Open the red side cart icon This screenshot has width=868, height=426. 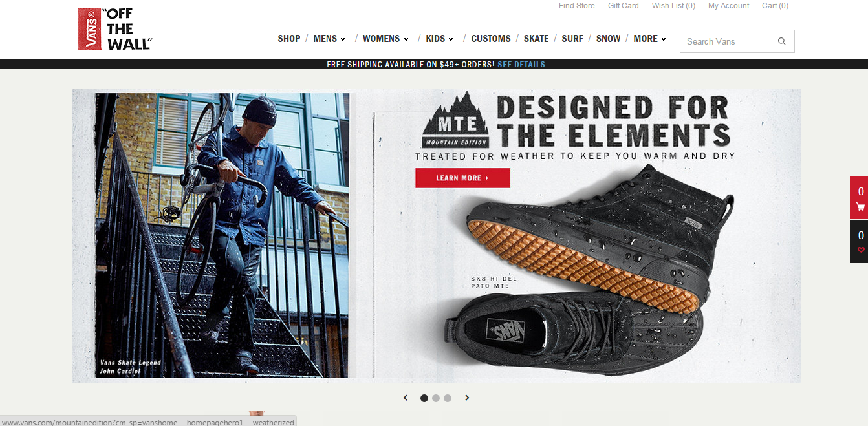(x=860, y=198)
